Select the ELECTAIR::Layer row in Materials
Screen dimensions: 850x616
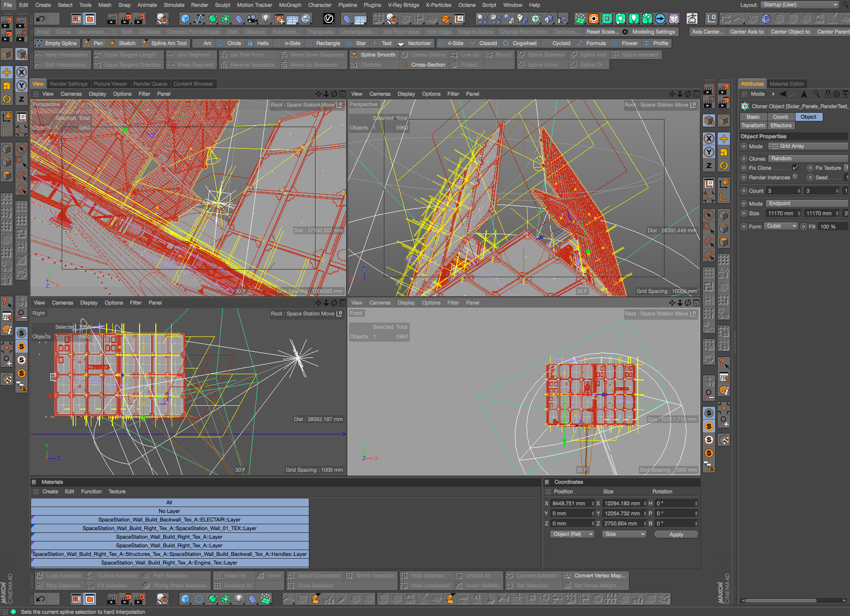pos(170,520)
